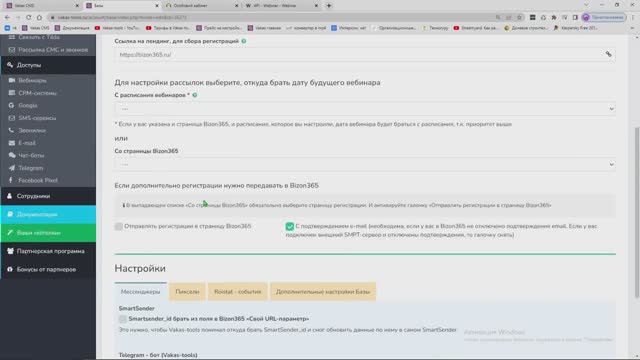This screenshot has width=640, height=360.
Task: Switch to API Webinar browser tab
Action: 281,6
